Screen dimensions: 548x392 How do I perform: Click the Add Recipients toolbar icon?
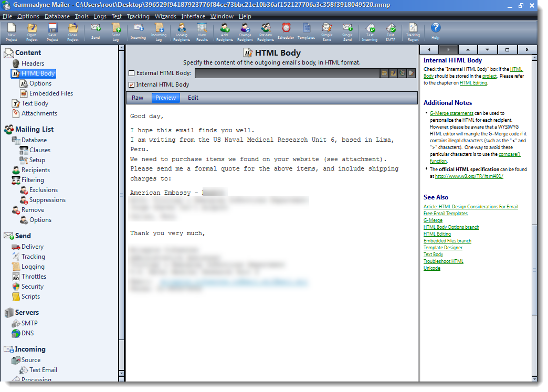click(x=225, y=32)
